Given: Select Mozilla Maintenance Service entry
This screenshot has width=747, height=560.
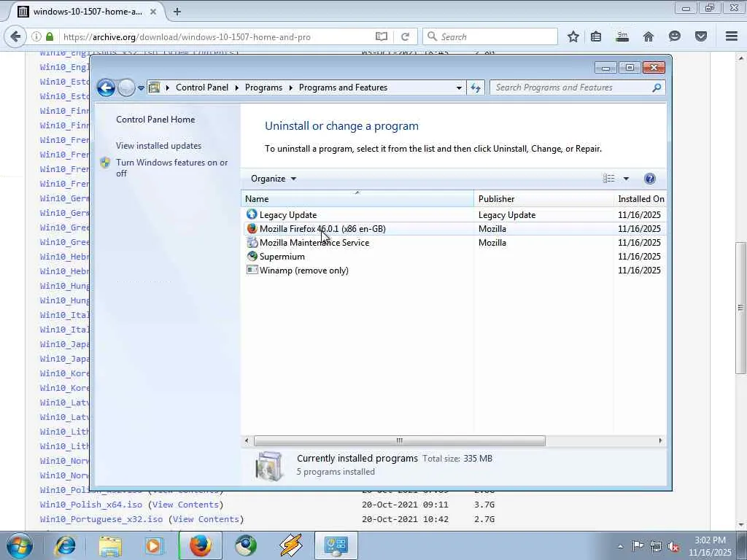Looking at the screenshot, I should (454, 242).
